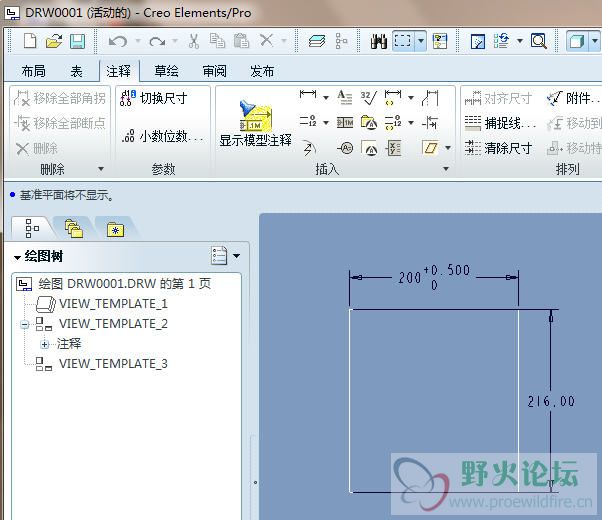Delete selected item using X icon
The image size is (602, 520).
[266, 40]
